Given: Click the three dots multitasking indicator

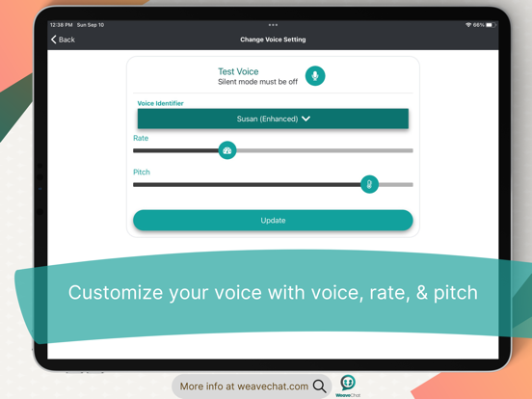Looking at the screenshot, I should pyautogui.click(x=273, y=25).
